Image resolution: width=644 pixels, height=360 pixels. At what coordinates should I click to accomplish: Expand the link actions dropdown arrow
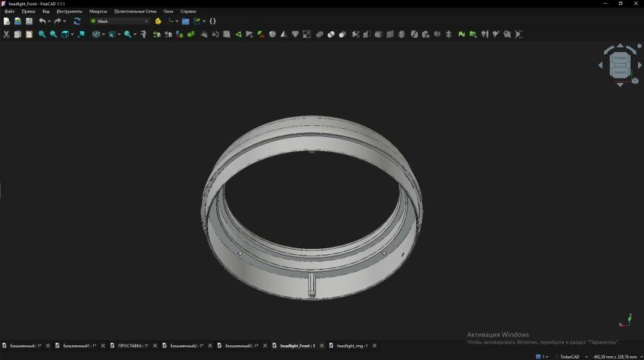coord(204,21)
